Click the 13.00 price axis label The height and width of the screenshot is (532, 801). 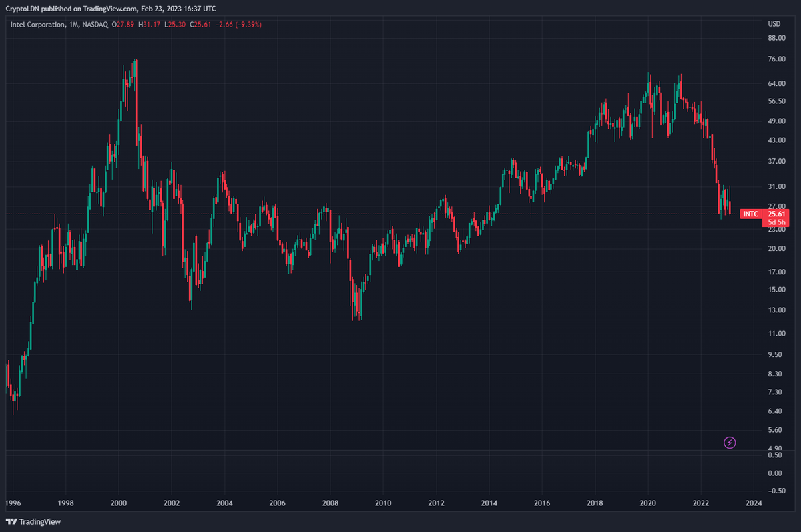[x=776, y=310]
